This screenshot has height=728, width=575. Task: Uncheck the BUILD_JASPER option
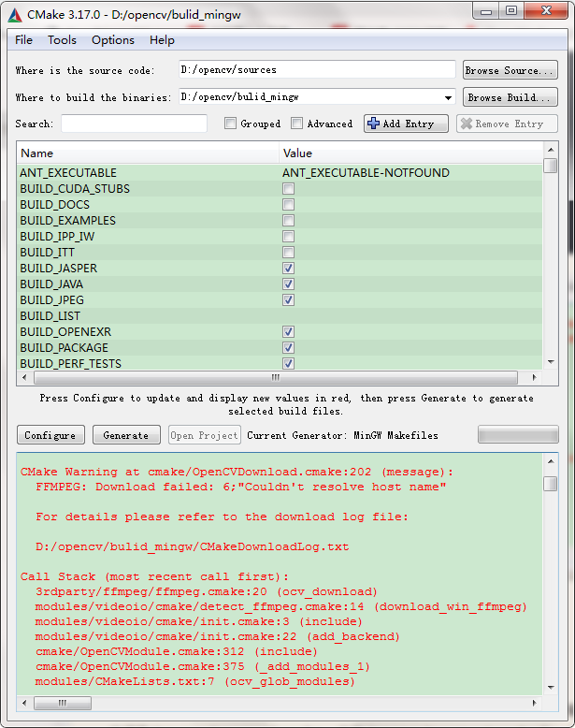288,268
